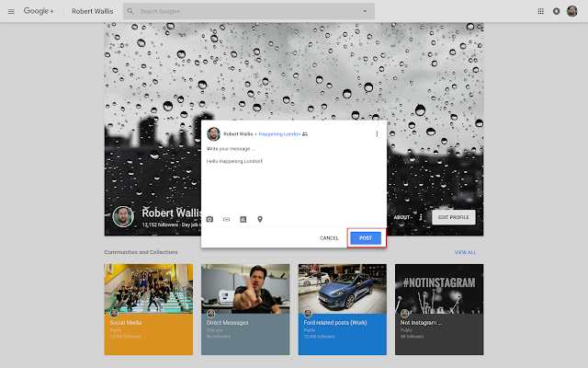
Task: Click the owner avatar on the Not Instagram card
Action: [x=404, y=313]
